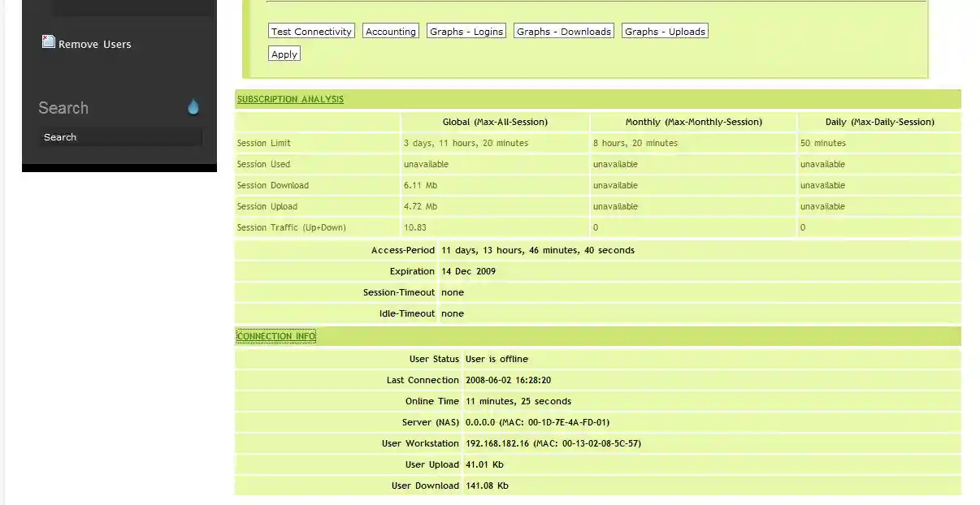Open the Remove Users link
980x505 pixels.
coord(94,45)
